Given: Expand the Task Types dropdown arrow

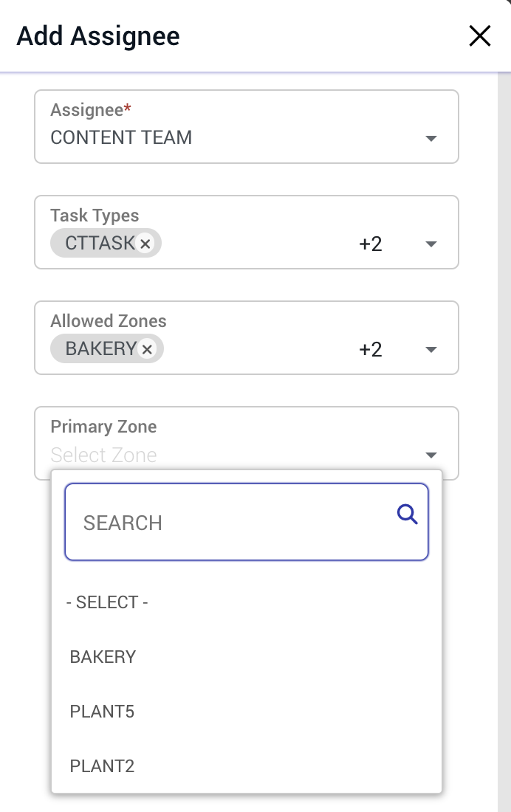Looking at the screenshot, I should tap(431, 244).
